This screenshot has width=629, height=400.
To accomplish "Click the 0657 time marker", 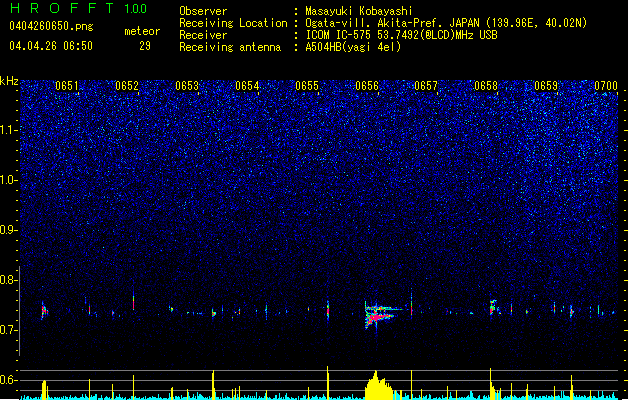I will click(x=426, y=86).
